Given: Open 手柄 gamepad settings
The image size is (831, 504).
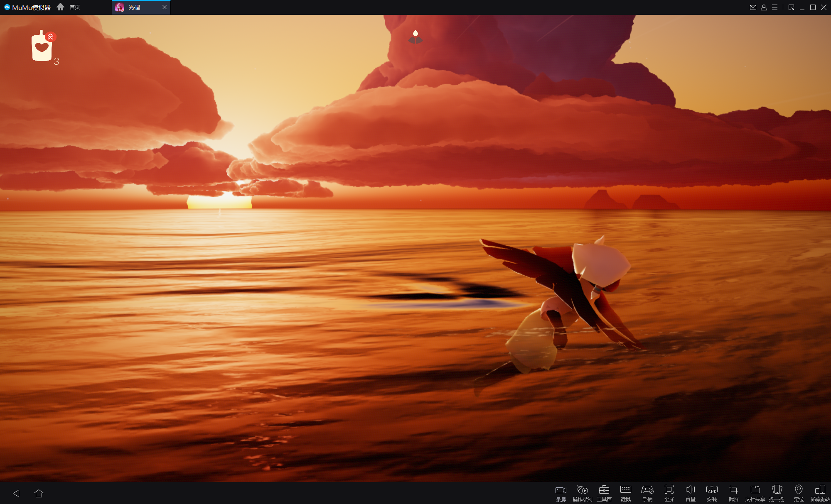Looking at the screenshot, I should (x=647, y=493).
